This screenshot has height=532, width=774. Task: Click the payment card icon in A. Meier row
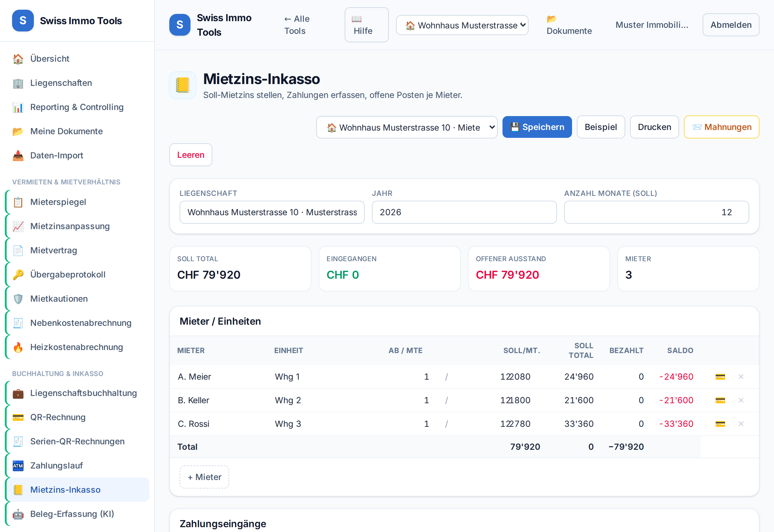pyautogui.click(x=720, y=377)
